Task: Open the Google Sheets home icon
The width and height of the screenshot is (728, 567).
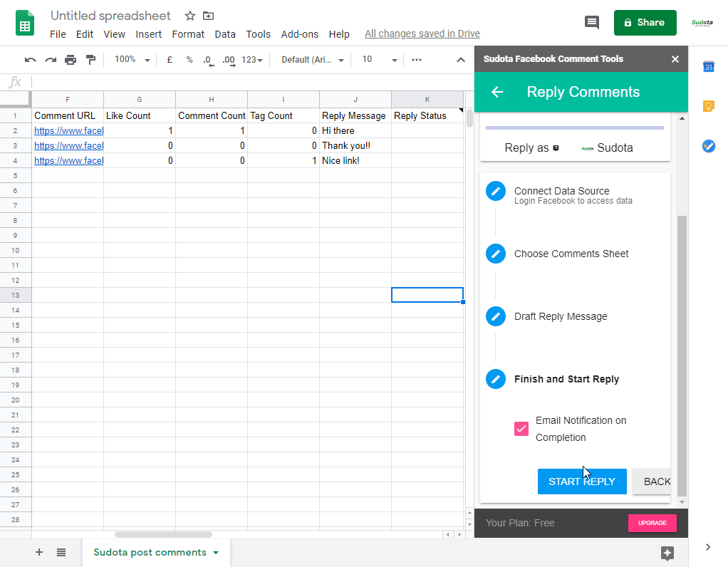Action: click(25, 23)
